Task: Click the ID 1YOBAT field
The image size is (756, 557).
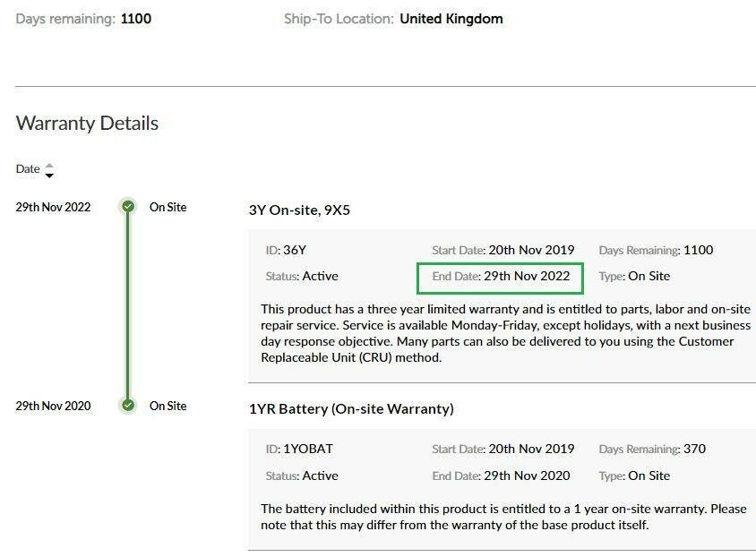Action: point(299,449)
